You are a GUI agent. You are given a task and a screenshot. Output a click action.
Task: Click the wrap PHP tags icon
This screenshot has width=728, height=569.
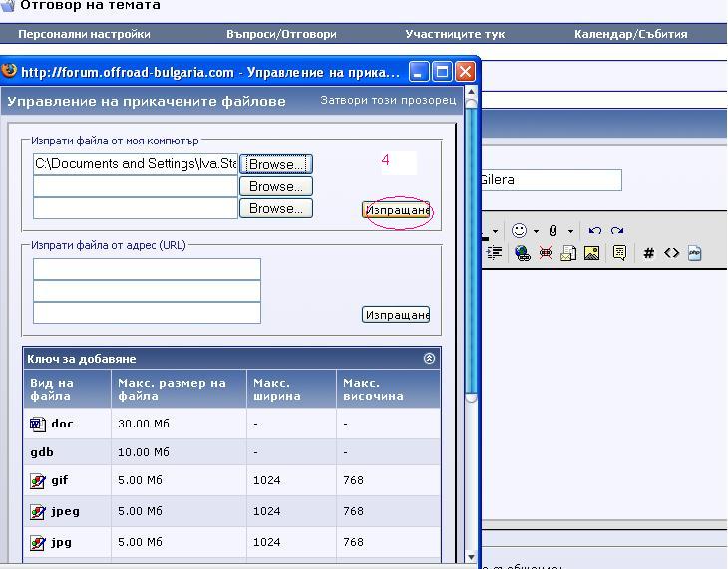[694, 253]
